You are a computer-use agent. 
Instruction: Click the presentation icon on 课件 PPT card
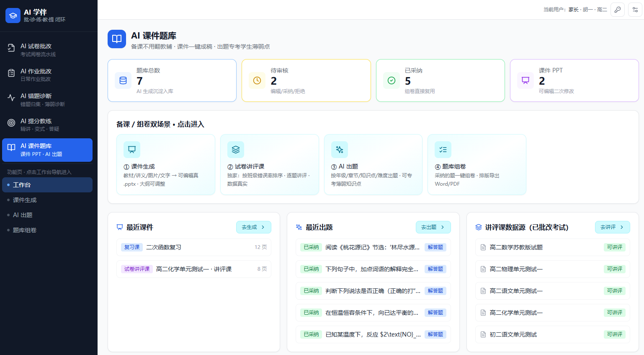pyautogui.click(x=526, y=80)
